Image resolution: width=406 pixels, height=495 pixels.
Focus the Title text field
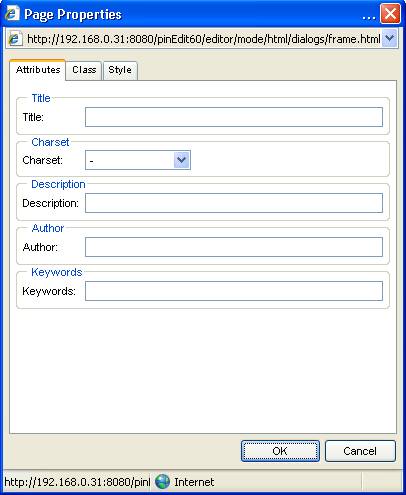[x=234, y=117]
